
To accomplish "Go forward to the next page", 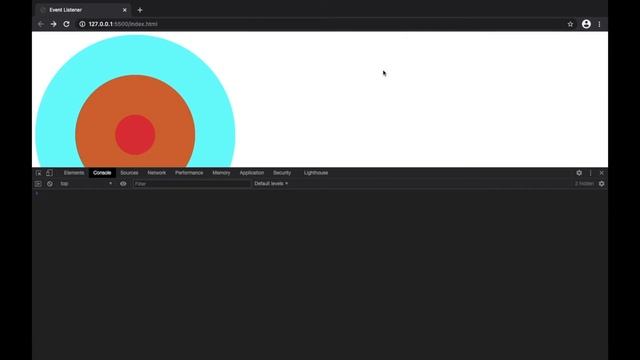I will (x=53, y=24).
